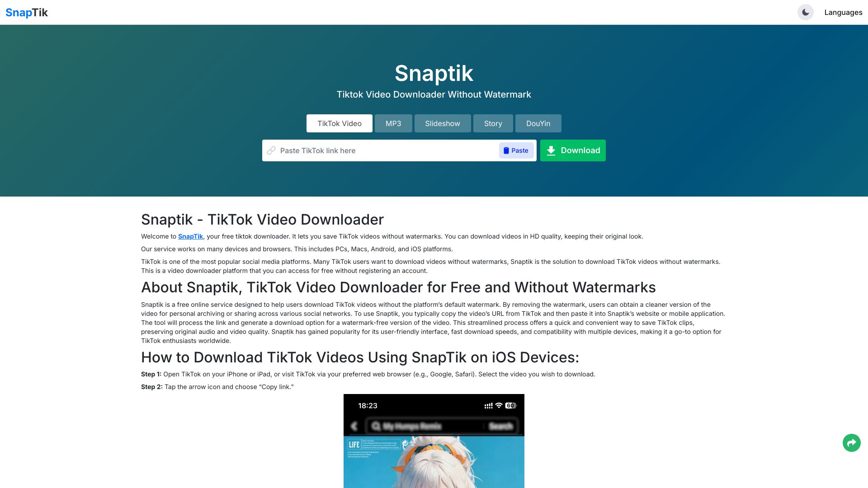The height and width of the screenshot is (488, 868).
Task: Select the TikTok Video tab
Action: (339, 123)
